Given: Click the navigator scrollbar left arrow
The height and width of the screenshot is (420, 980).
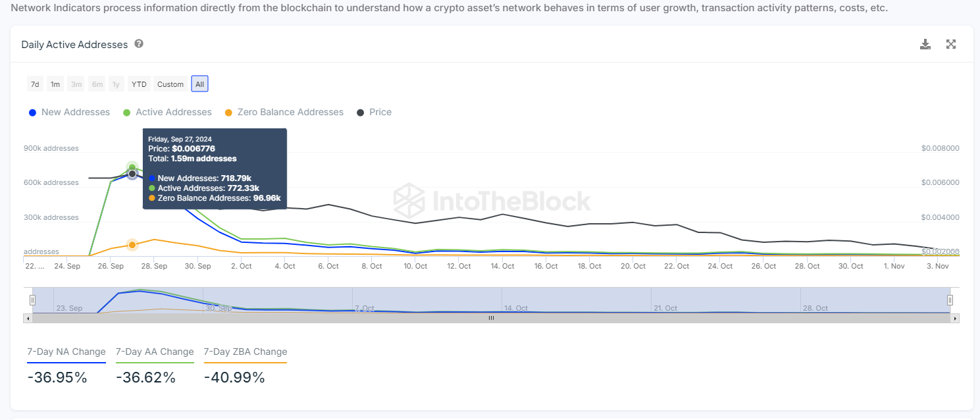Looking at the screenshot, I should click(27, 318).
